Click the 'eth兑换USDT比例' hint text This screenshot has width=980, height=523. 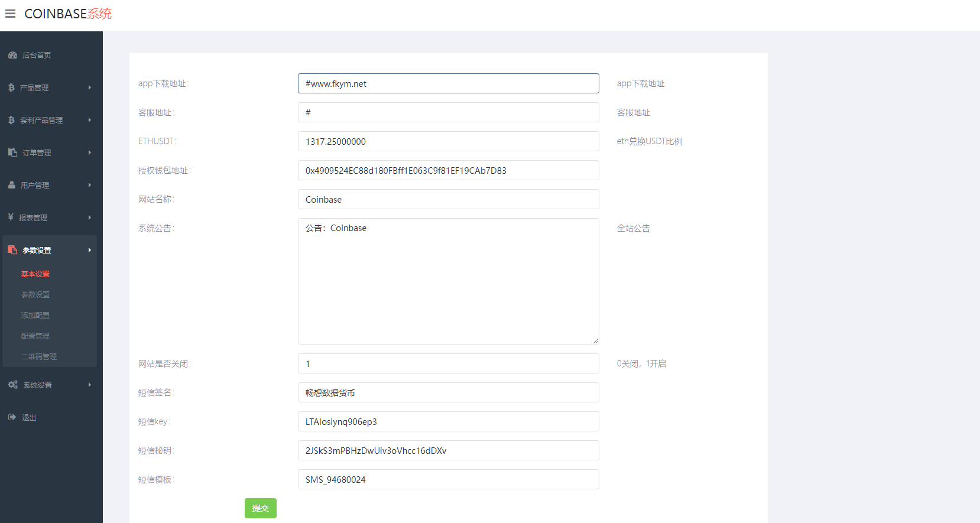coord(650,141)
